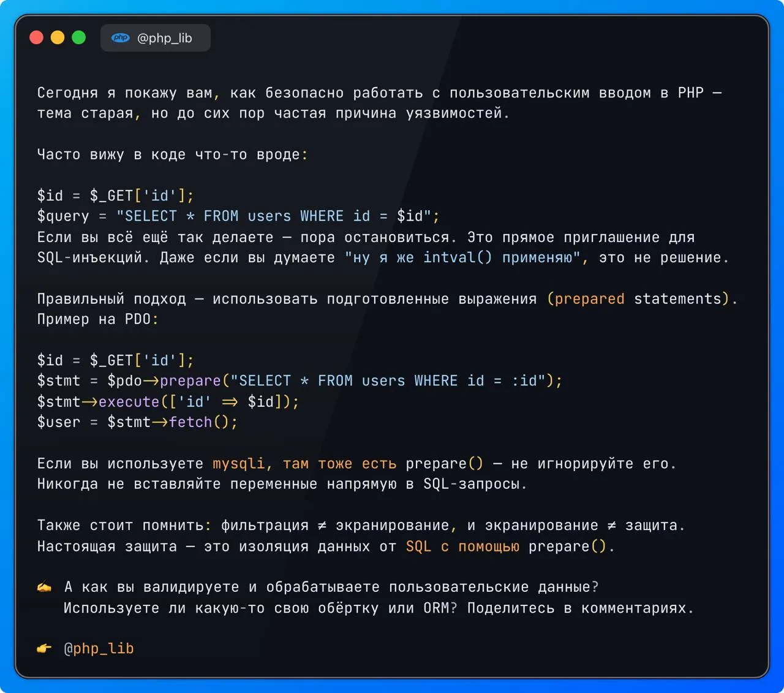This screenshot has width=784, height=693.
Task: Click the code line with "SELECT * FROM users WHERE id = $id"
Action: click(x=238, y=216)
